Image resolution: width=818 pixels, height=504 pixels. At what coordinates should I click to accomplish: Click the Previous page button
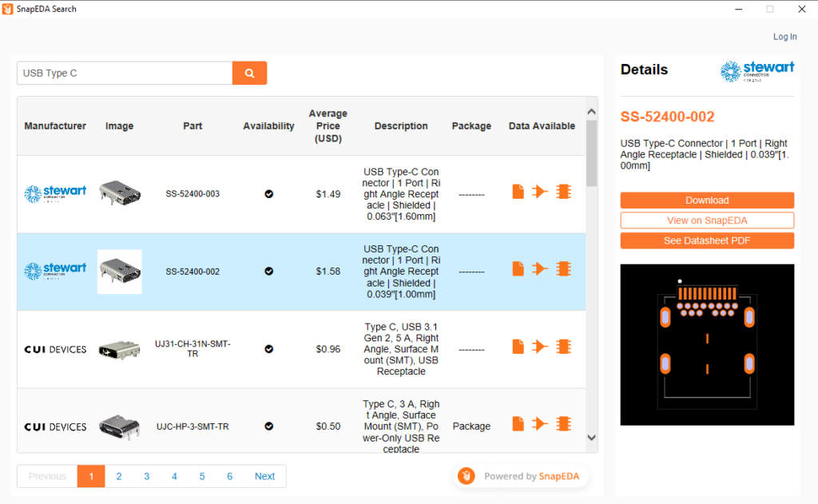(47, 476)
